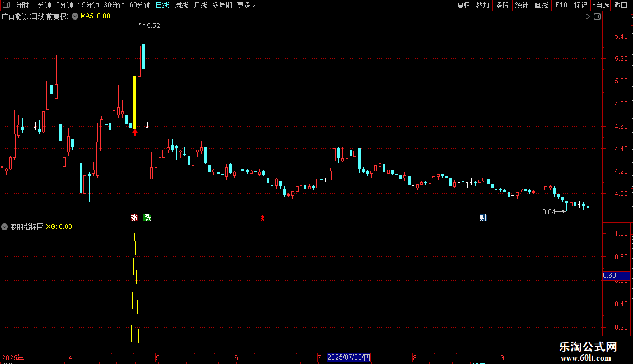Switch to 分时 intraday view
Screen dimensions: 633x364
pos(22,5)
